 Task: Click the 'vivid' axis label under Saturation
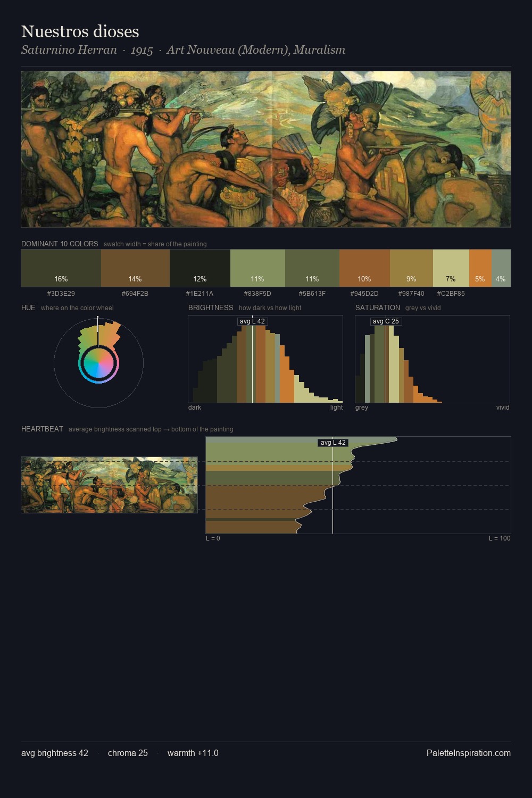tap(503, 408)
